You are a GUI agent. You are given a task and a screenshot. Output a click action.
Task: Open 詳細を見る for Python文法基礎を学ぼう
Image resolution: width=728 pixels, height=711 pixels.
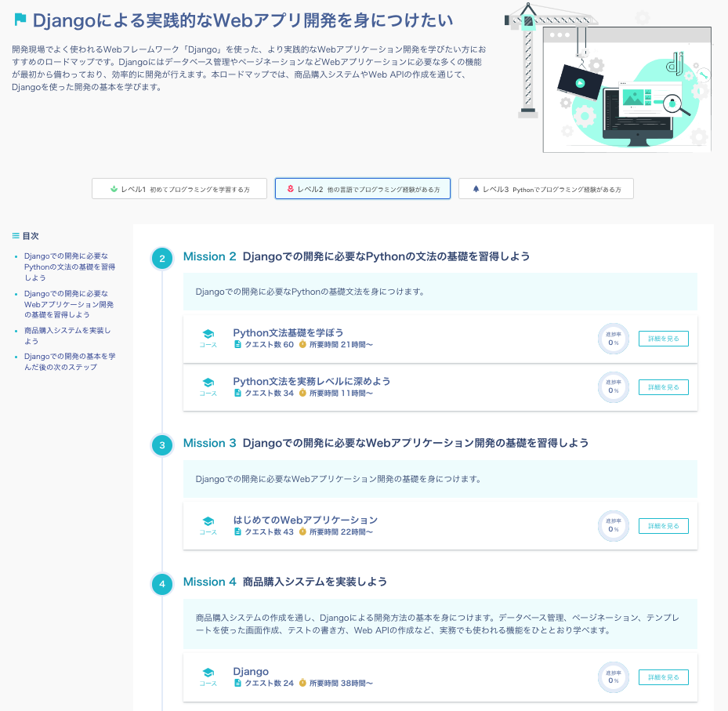click(664, 339)
